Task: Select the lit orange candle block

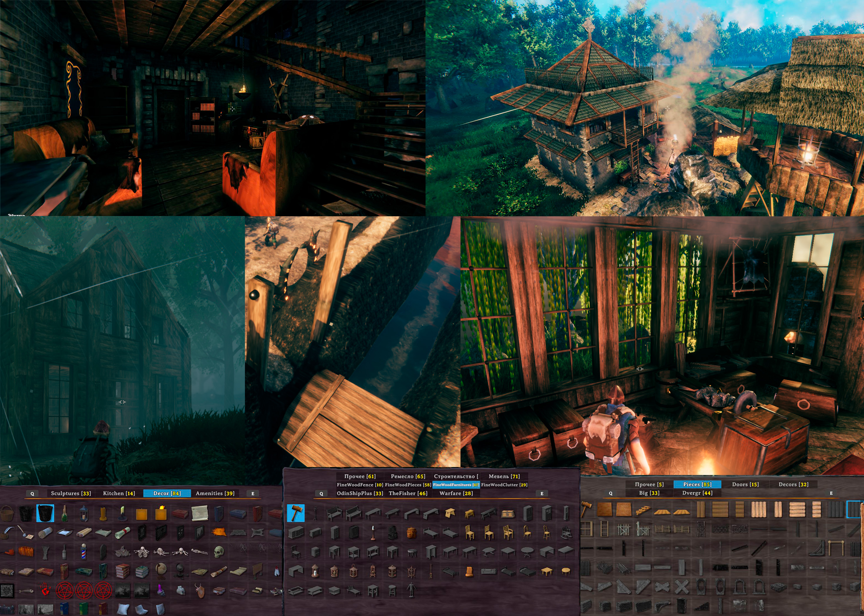Action: pyautogui.click(x=161, y=513)
